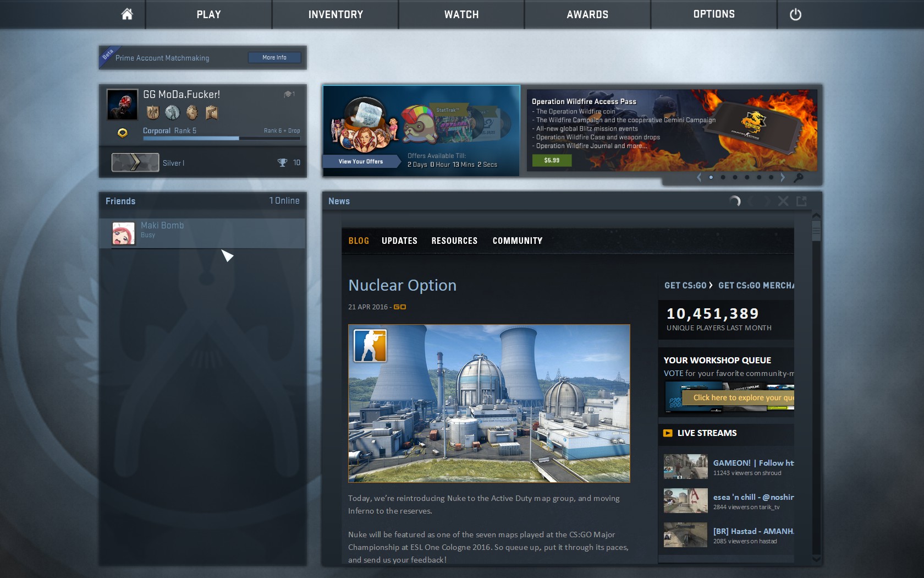Go to the home screen icon
The image size is (924, 578).
[x=127, y=14]
